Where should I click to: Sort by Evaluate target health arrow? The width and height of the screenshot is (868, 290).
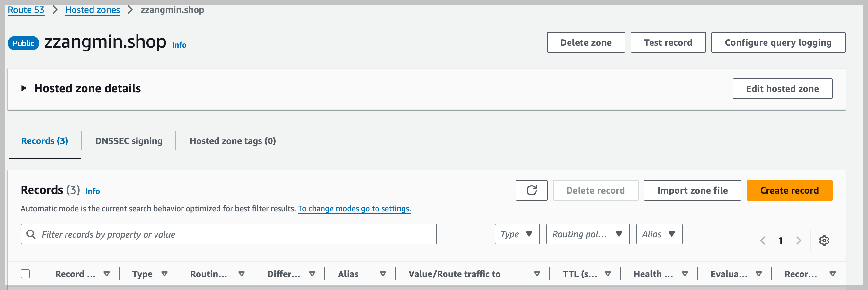758,274
